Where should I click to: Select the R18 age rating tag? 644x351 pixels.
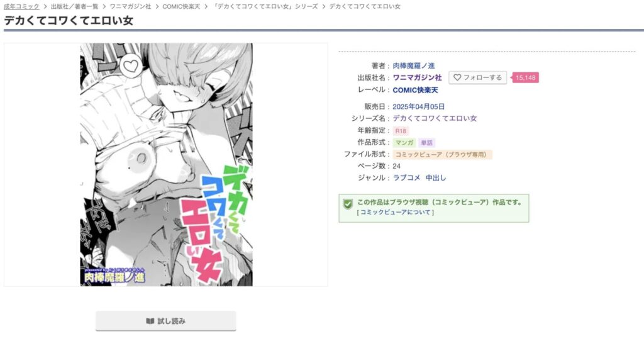point(401,131)
